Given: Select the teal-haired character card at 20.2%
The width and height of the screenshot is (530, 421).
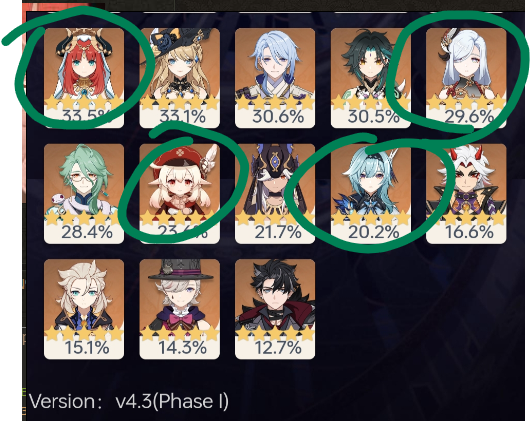Looking at the screenshot, I should point(370,193).
